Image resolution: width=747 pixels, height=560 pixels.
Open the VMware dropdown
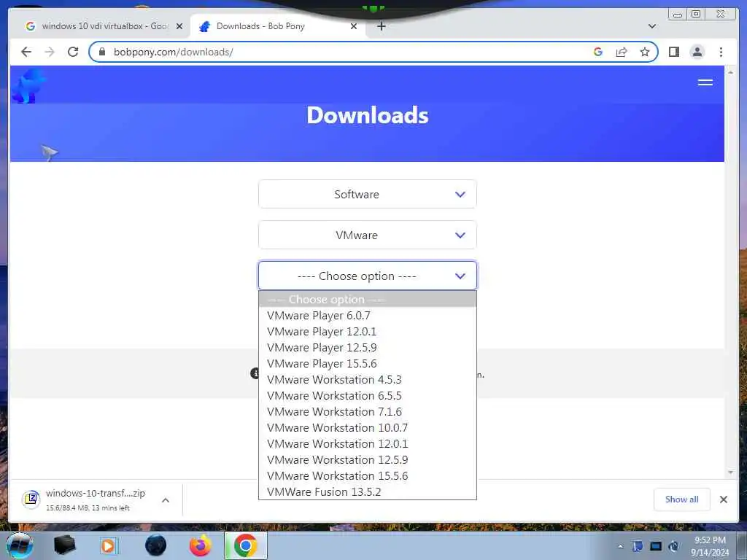pyautogui.click(x=368, y=236)
